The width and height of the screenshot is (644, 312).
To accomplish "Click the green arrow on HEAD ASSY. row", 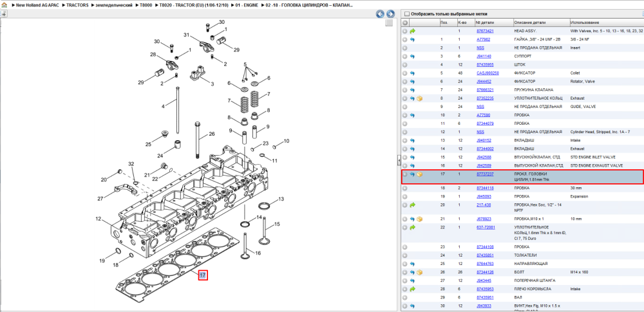I will pos(413,31).
